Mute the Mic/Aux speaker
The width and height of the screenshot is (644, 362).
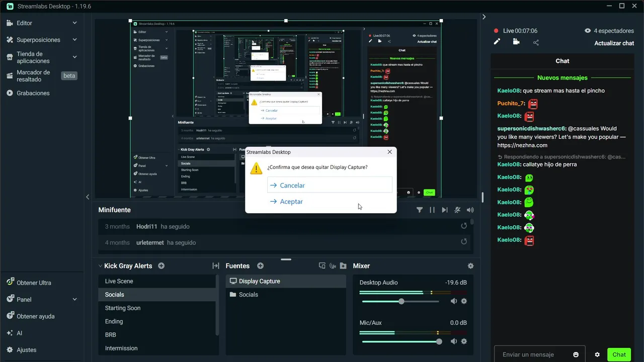coord(454,341)
